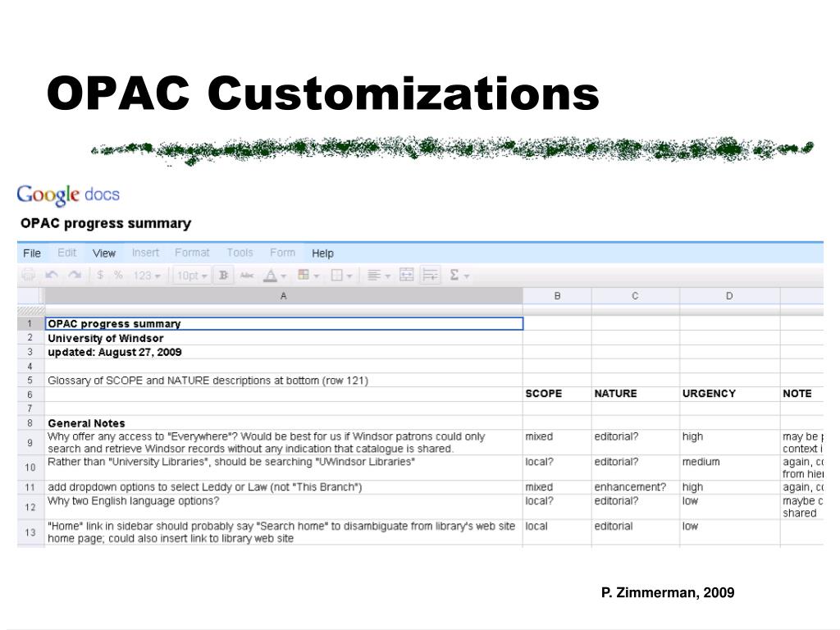Click the NOTE header cell
The image size is (840, 630).
point(802,394)
